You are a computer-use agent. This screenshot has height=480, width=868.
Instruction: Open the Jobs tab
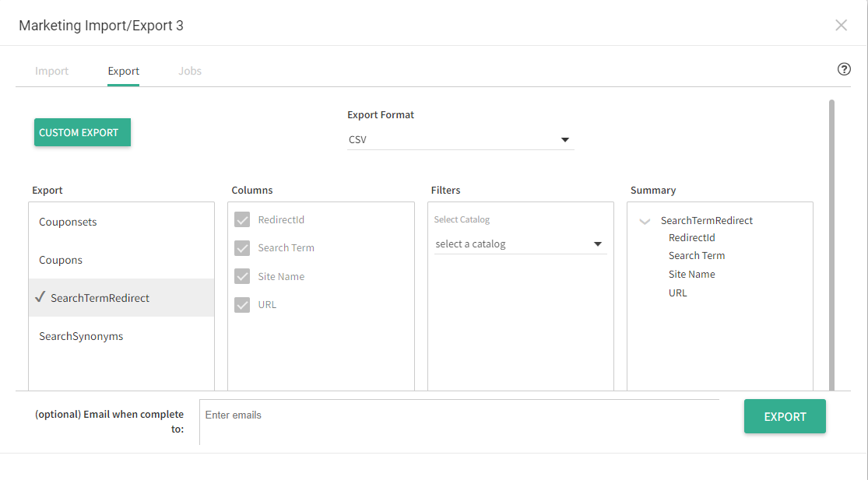[189, 70]
